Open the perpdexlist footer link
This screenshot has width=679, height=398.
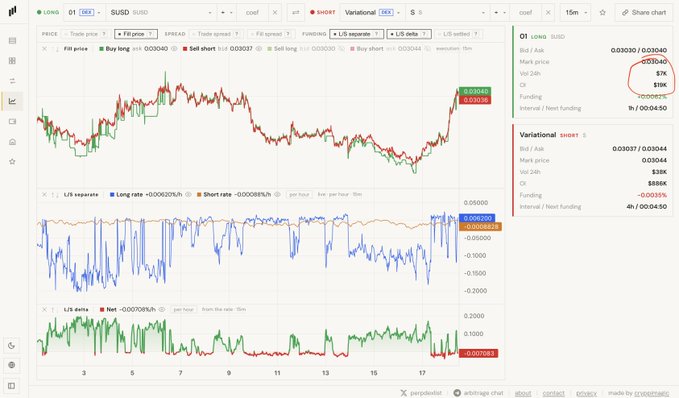tap(426, 393)
